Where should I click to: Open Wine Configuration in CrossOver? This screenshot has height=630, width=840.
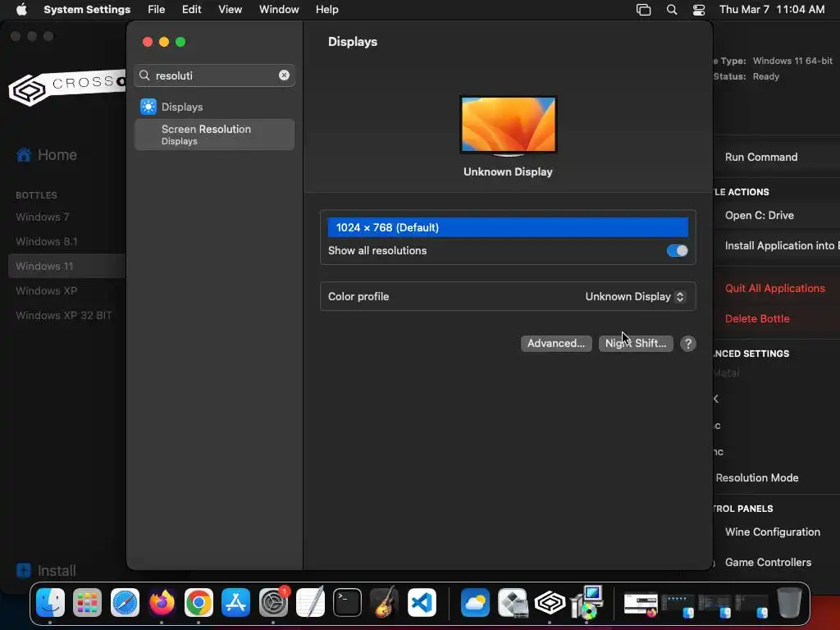pyautogui.click(x=773, y=532)
